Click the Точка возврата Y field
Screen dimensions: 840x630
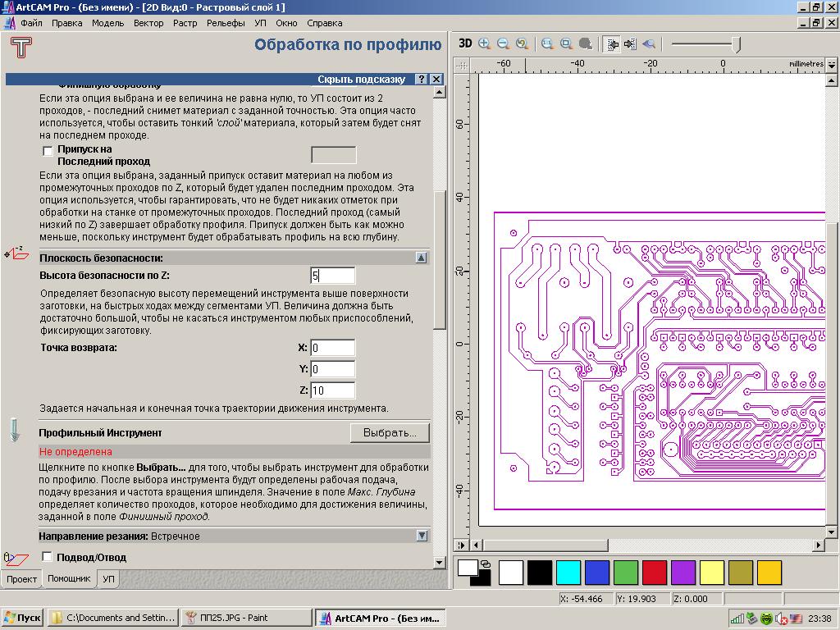(x=333, y=369)
